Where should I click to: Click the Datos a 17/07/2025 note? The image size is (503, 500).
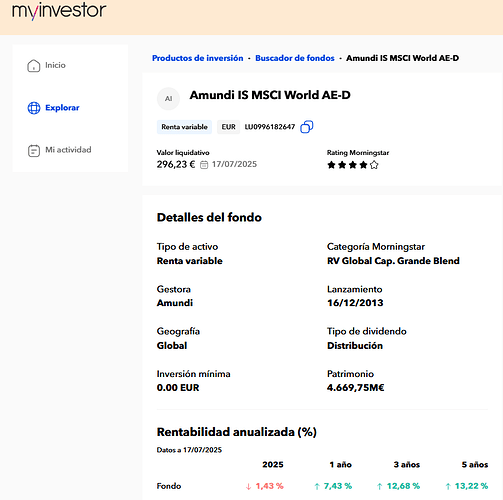[x=189, y=450]
